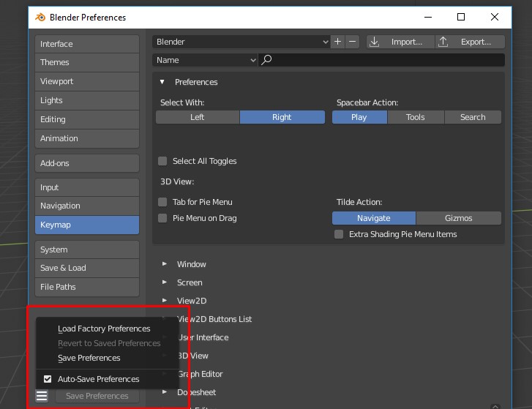Image resolution: width=532 pixels, height=409 pixels.
Task: Enable Extra Shading Pie Menu Items
Action: [339, 234]
